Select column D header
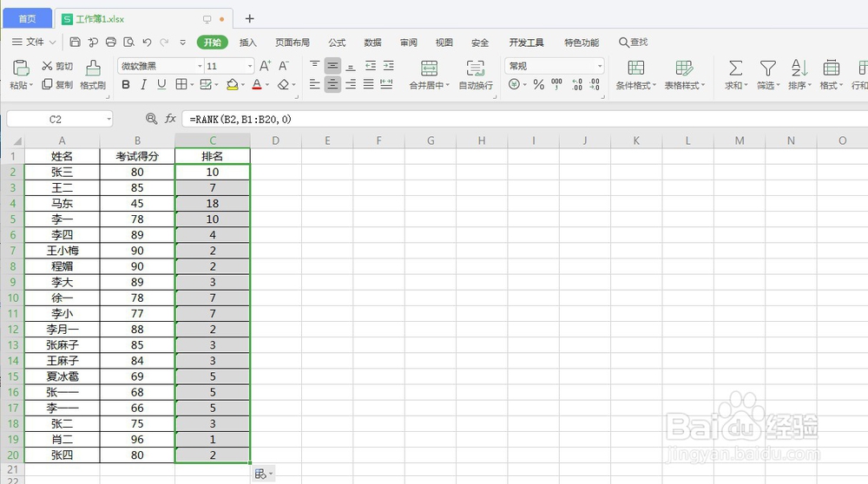 point(276,141)
